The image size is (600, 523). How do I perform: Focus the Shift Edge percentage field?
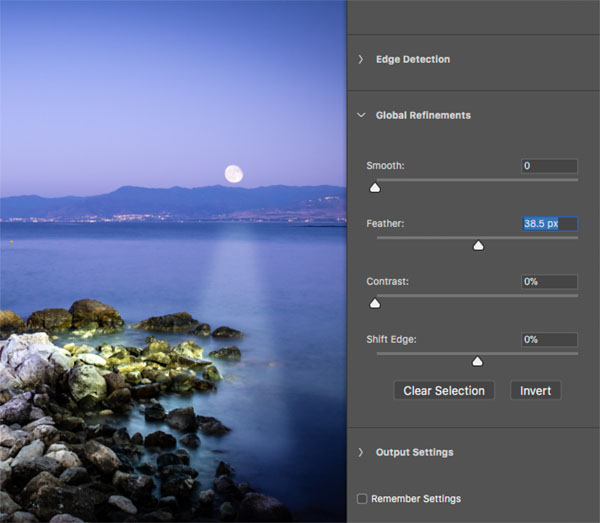549,340
